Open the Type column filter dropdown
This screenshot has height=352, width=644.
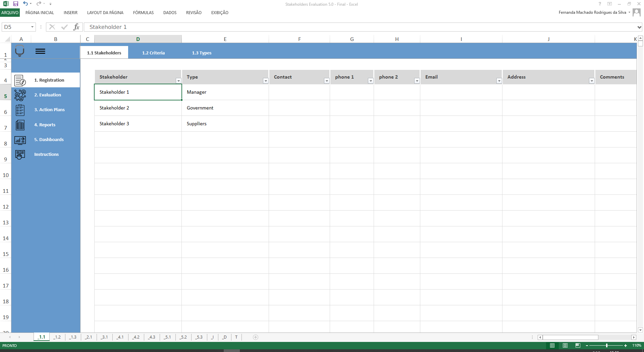(265, 81)
